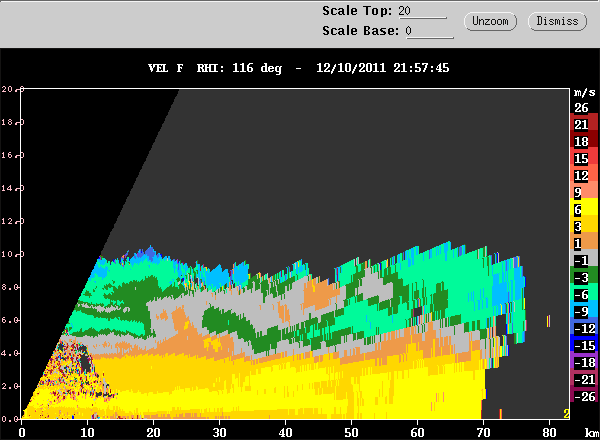The width and height of the screenshot is (600, 440).
Task: Edit the Scale Base value field
Action: coord(429,31)
